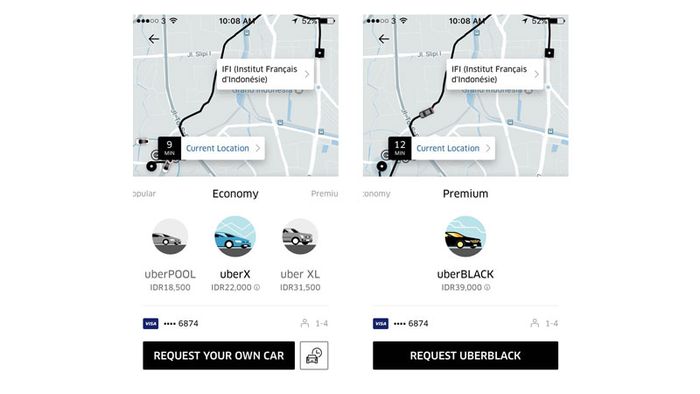Switch to the partially visible Popular tab
Screen dimensions: 700x394
coord(145,194)
